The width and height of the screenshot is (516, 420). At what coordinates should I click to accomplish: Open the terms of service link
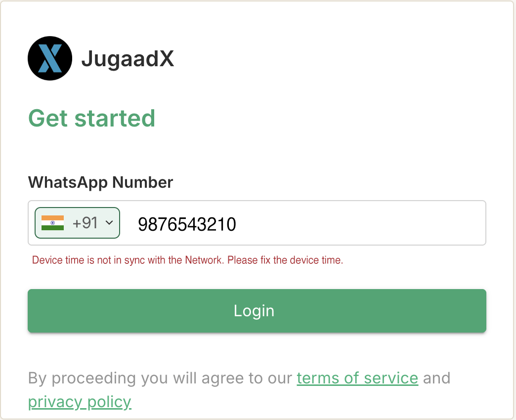357,378
